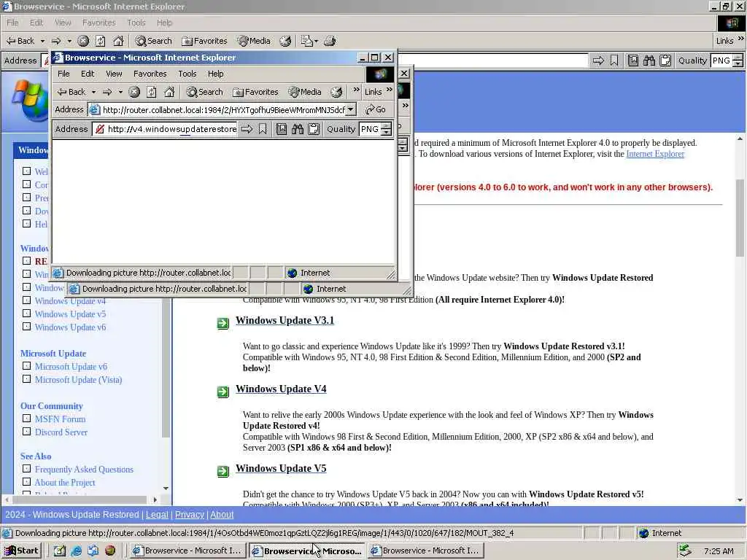Click Stop icon in the background main window

83,41
